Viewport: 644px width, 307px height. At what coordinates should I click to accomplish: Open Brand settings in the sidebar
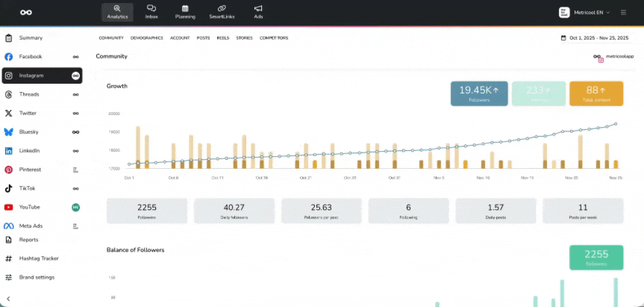36,278
